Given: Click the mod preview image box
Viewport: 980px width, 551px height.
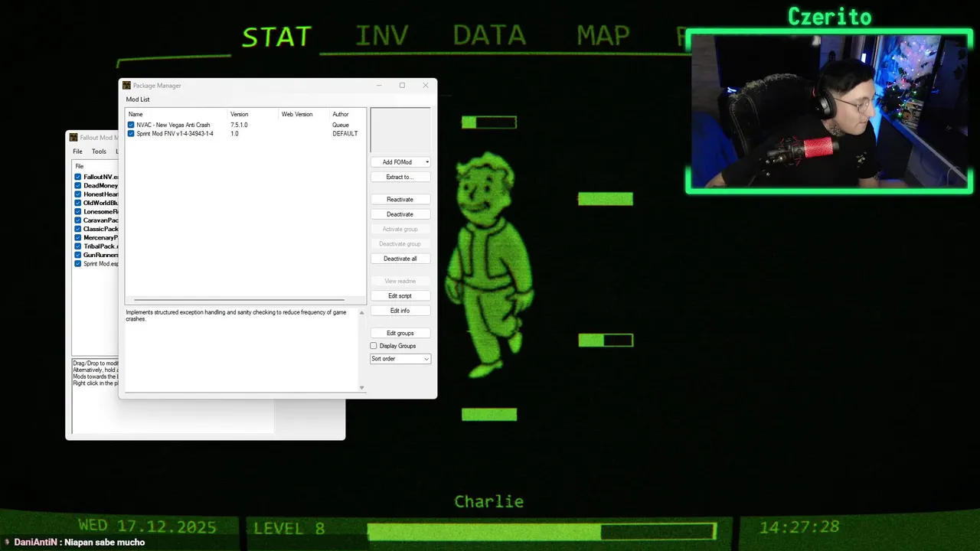Looking at the screenshot, I should (x=400, y=130).
